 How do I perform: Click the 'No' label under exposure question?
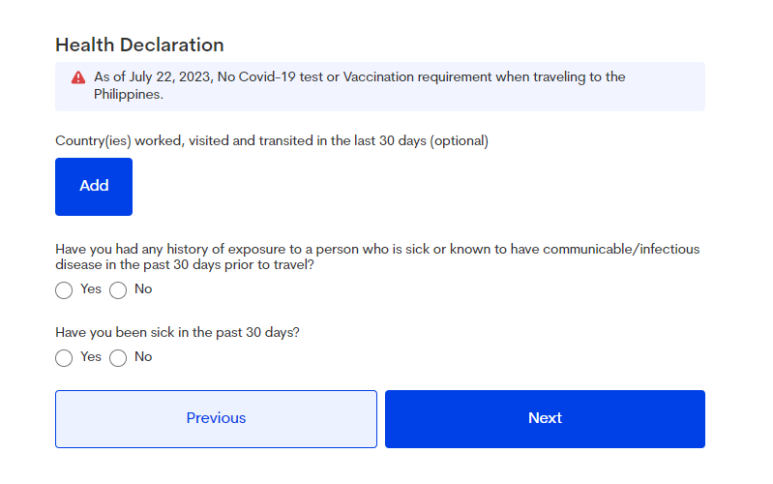pyautogui.click(x=143, y=289)
